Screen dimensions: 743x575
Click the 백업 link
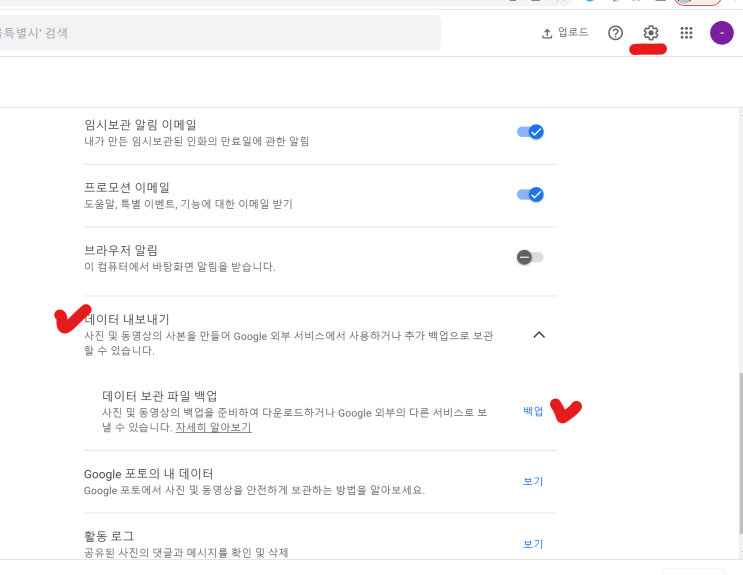coord(533,411)
